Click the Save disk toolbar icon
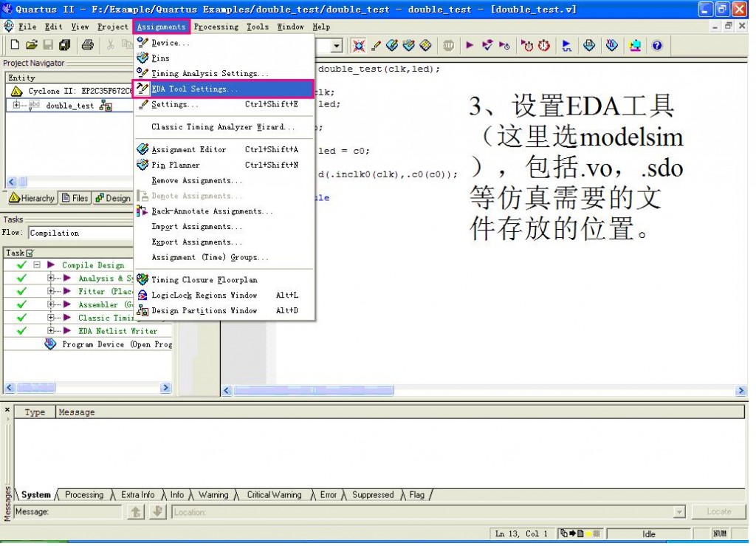The height and width of the screenshot is (546, 756). point(48,45)
